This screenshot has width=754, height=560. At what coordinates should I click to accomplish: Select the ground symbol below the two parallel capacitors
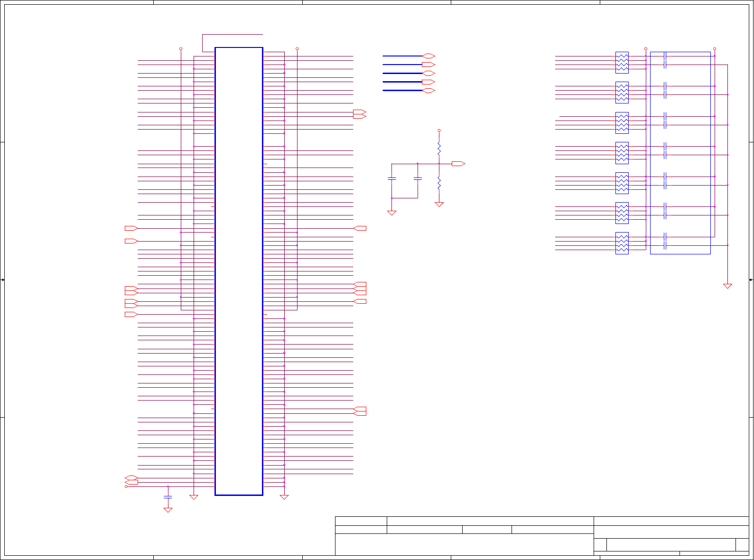click(391, 213)
